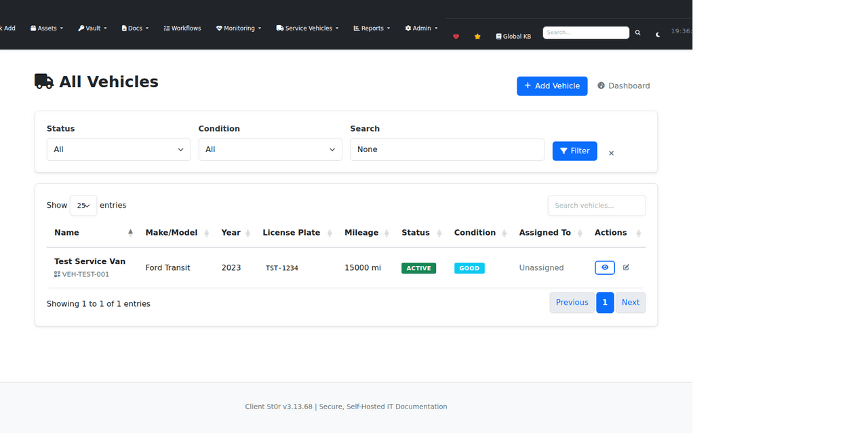Select page 1 in pagination
The image size is (868, 433).
pyautogui.click(x=605, y=303)
